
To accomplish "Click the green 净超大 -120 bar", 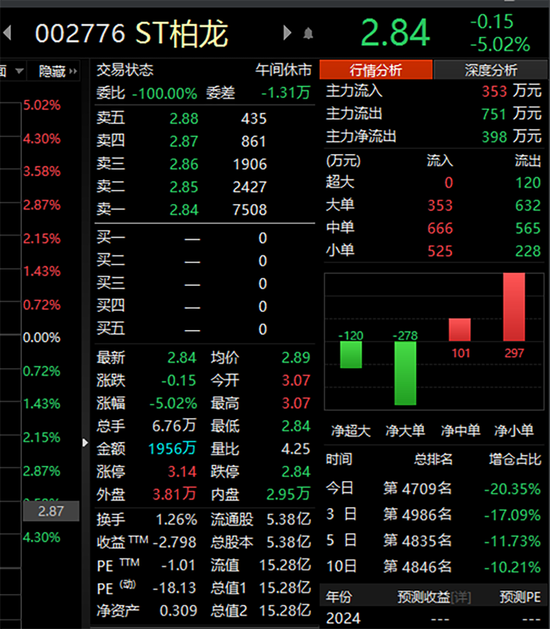I will click(x=351, y=355).
